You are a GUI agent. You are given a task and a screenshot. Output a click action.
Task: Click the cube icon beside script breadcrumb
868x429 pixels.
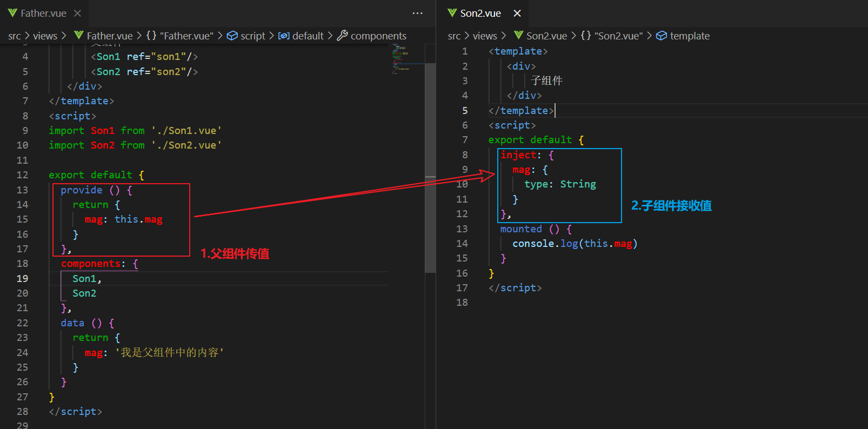(232, 36)
